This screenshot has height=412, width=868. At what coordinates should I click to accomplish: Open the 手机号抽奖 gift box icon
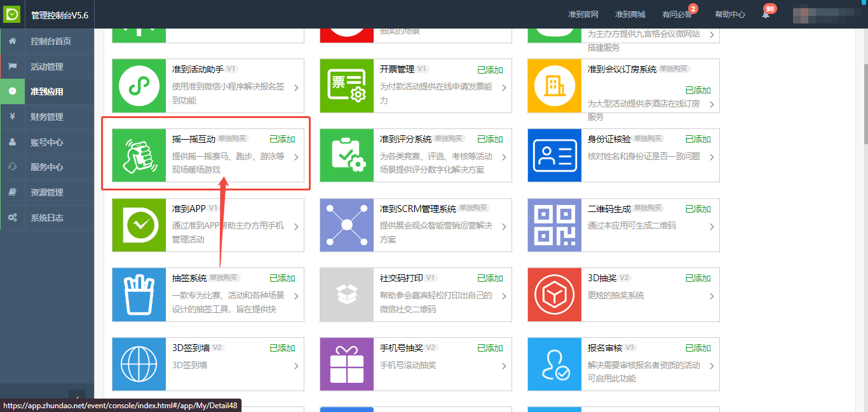[346, 364]
